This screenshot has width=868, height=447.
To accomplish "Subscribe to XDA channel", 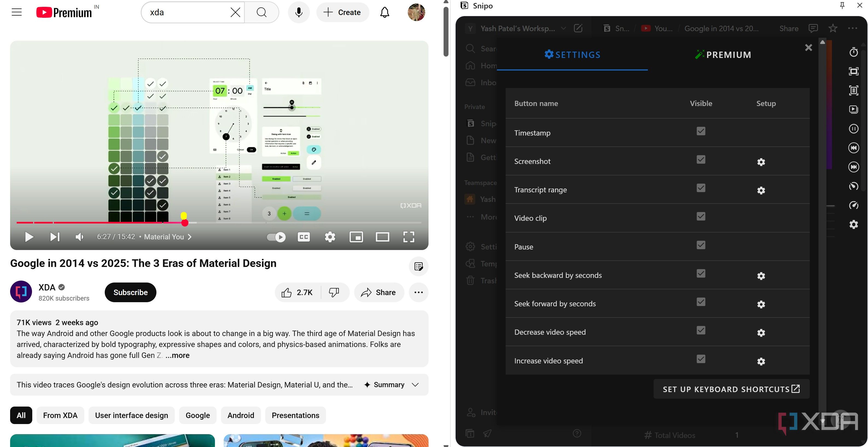I will pos(130,292).
